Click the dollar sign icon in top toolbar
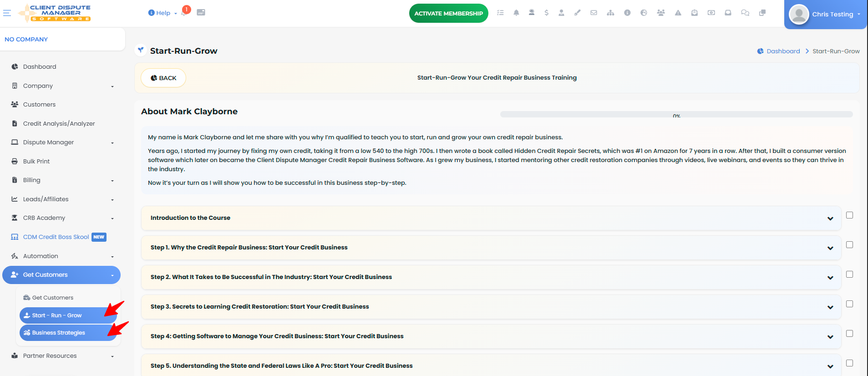868x376 pixels. (x=546, y=13)
